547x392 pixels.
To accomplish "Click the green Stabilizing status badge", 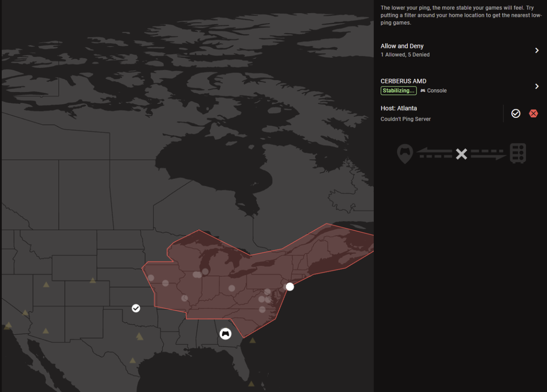I will tap(398, 91).
